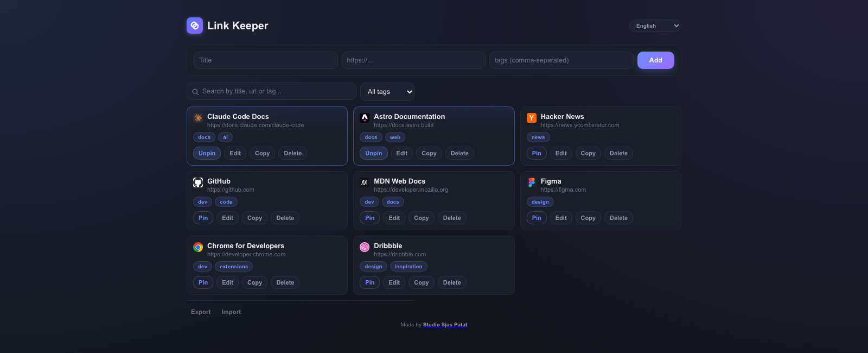This screenshot has width=868, height=353.
Task: Delete the Hacker News link
Action: coord(618,153)
